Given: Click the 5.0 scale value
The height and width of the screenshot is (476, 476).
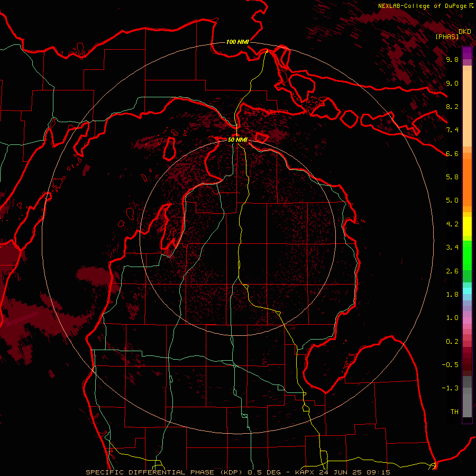Looking at the screenshot, I should click(x=452, y=200).
